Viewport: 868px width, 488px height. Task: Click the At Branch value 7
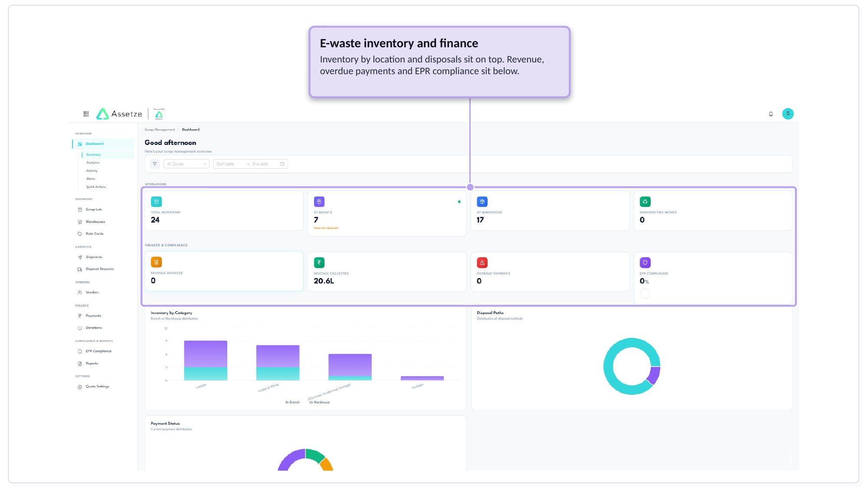pos(316,220)
